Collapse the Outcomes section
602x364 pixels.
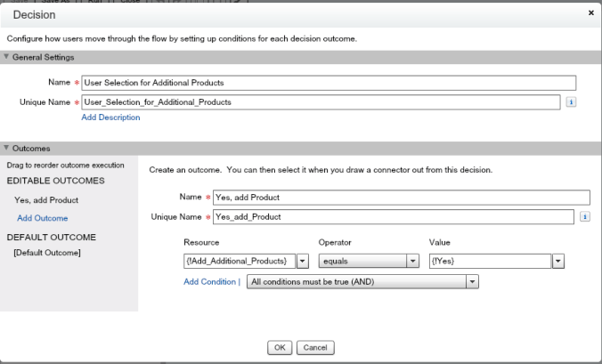pyautogui.click(x=6, y=148)
